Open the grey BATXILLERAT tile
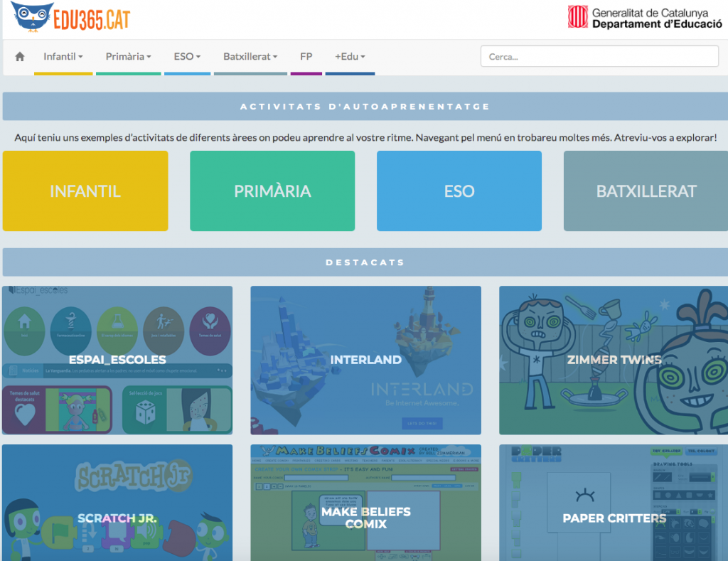Viewport: 728px width, 561px height. point(646,191)
